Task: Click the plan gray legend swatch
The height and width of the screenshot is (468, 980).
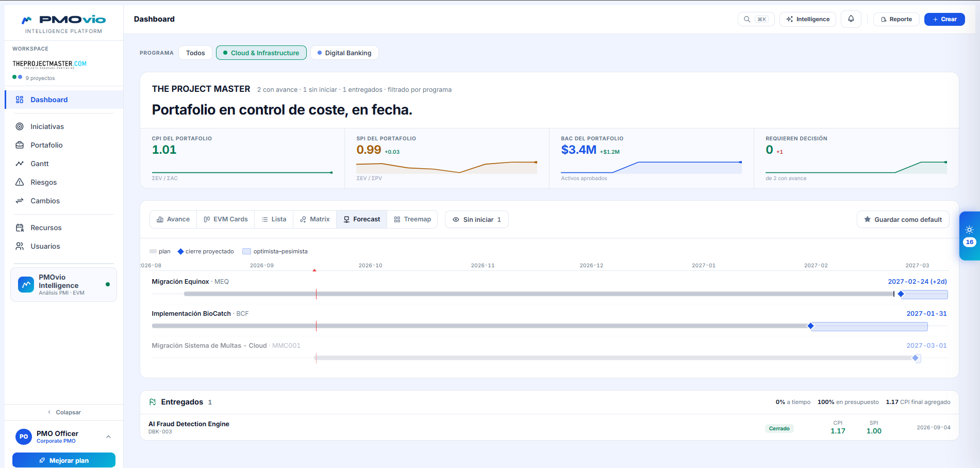Action: tap(153, 251)
